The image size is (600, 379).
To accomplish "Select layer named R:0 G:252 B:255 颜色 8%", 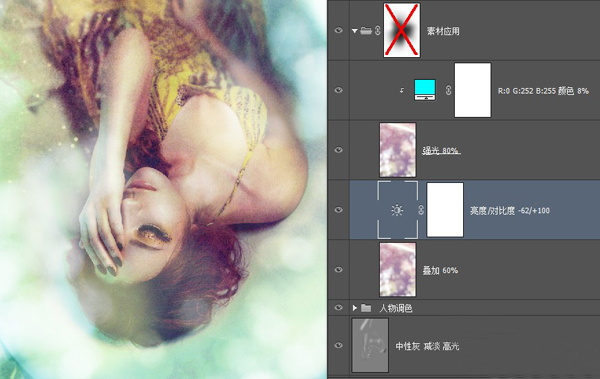I will click(x=543, y=91).
